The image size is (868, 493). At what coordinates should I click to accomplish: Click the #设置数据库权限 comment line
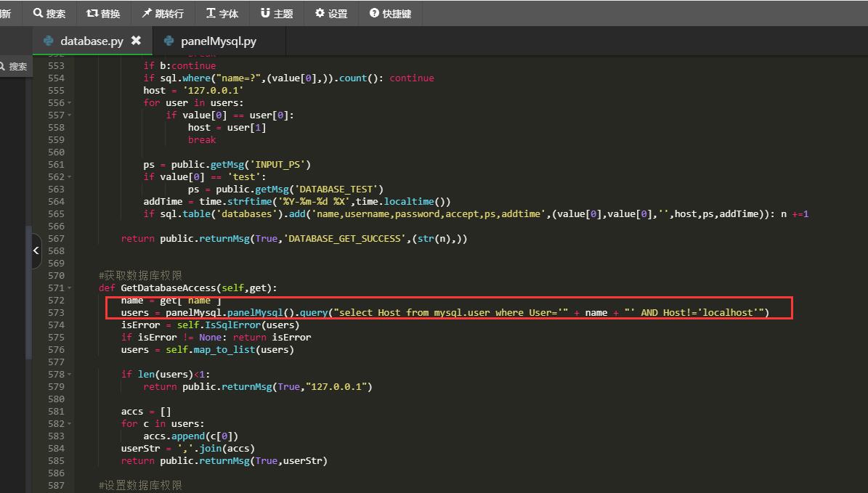[140, 485]
